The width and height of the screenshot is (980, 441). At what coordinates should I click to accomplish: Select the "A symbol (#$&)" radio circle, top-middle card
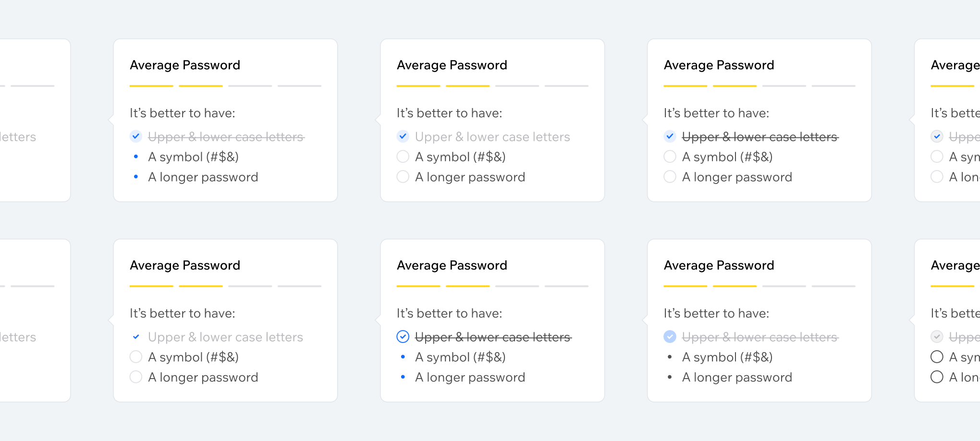(x=403, y=157)
